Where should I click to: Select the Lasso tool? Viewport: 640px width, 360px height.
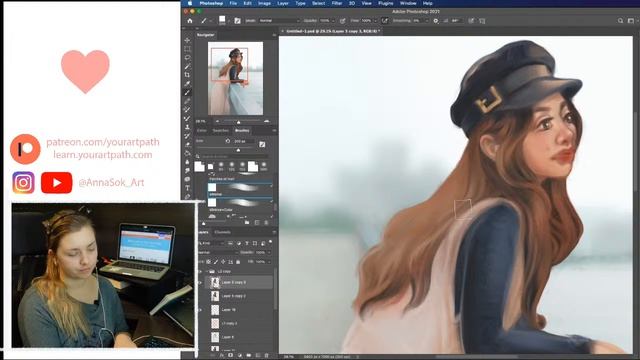pos(187,58)
